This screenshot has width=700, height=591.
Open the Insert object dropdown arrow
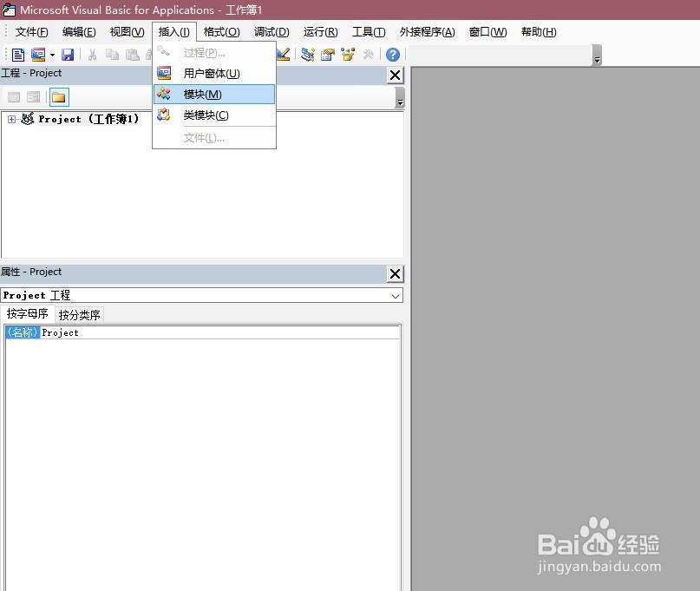tap(52, 55)
